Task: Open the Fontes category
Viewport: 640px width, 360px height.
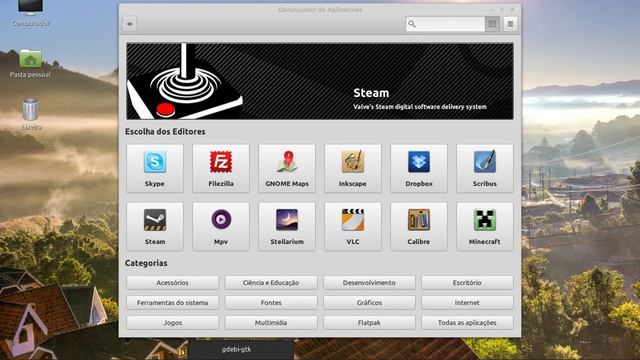Action: click(271, 302)
